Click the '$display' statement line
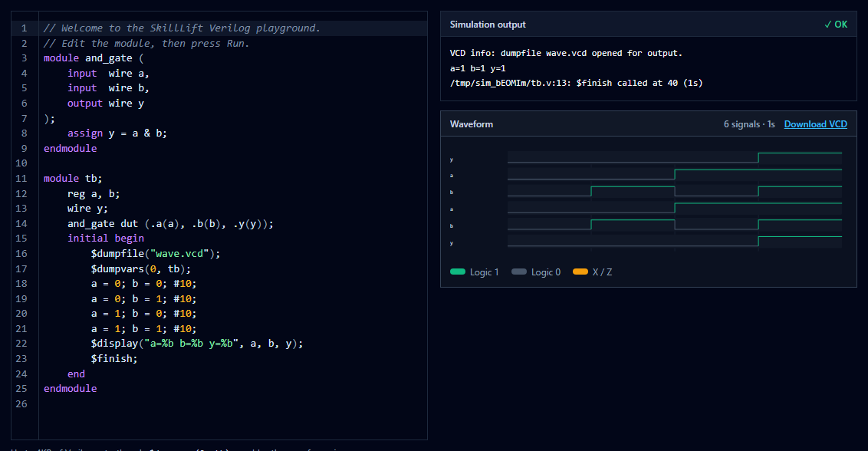 [197, 344]
